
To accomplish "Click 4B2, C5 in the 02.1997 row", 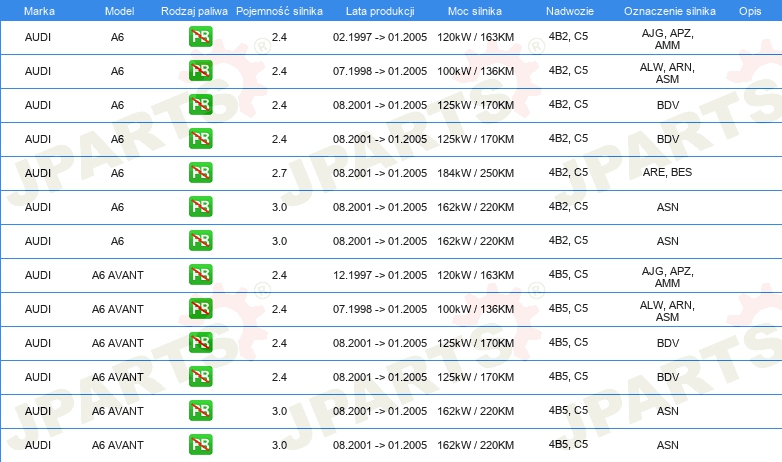I will (x=568, y=36).
